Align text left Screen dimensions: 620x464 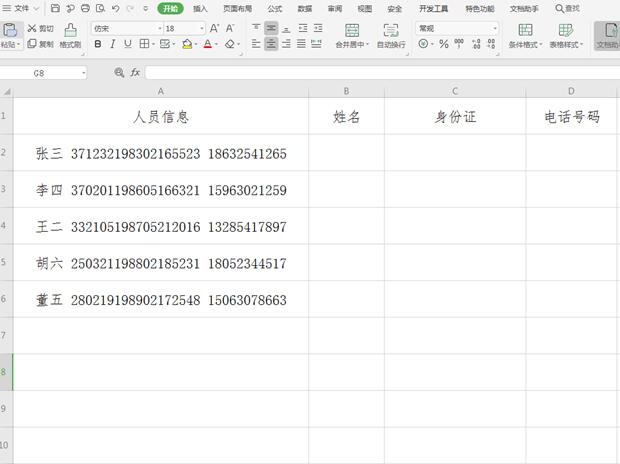(x=256, y=44)
